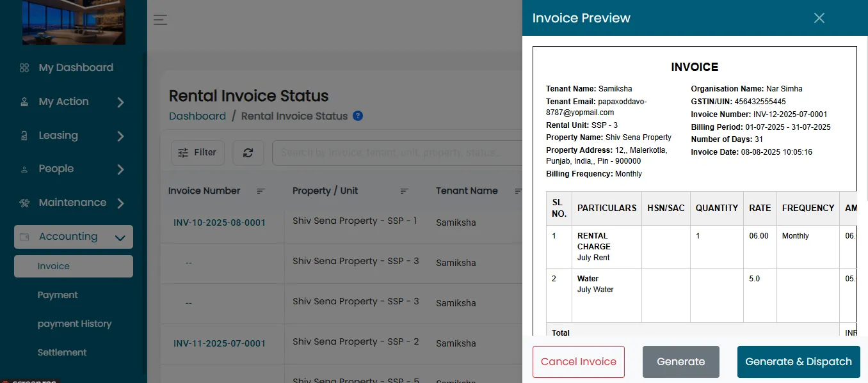
Task: Click the refresh icon button
Action: (x=248, y=153)
